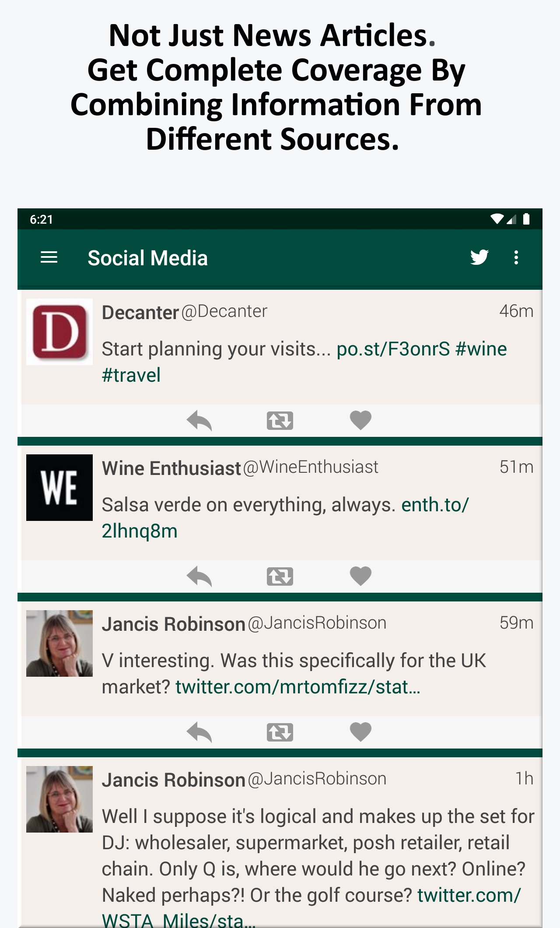Screen dimensions: 560x928
Task: Like the Decanter tweet
Action: pyautogui.click(x=360, y=421)
